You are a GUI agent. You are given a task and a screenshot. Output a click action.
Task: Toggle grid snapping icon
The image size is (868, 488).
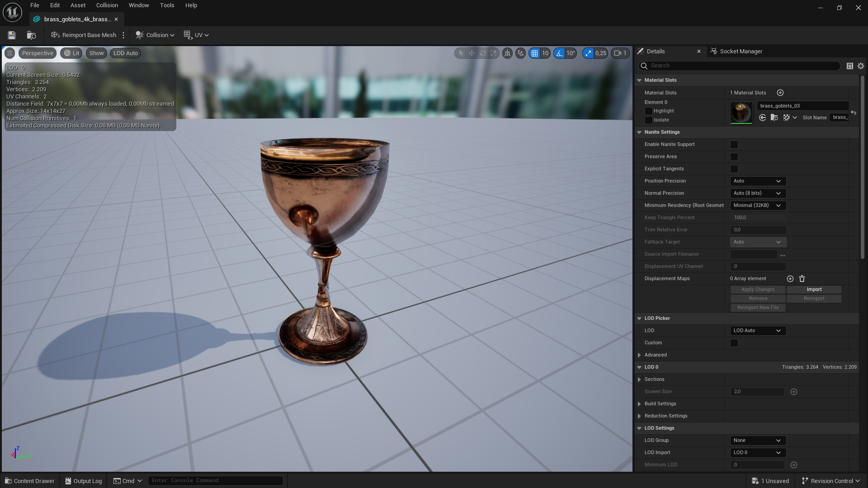(535, 53)
